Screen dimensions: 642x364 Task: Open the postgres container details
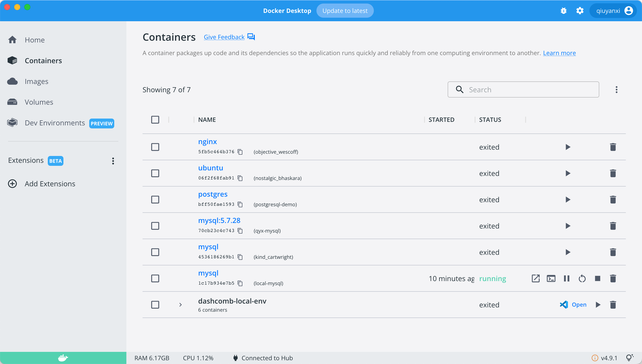[x=213, y=194]
